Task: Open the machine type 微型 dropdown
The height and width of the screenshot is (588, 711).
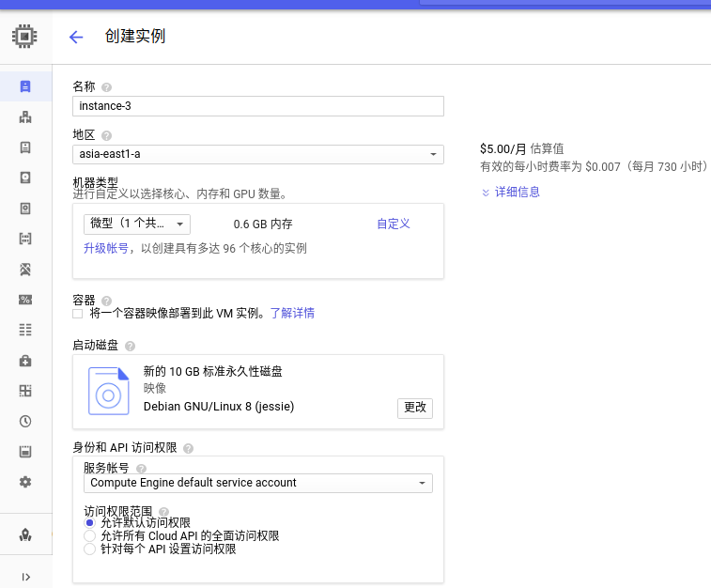Action: point(137,224)
